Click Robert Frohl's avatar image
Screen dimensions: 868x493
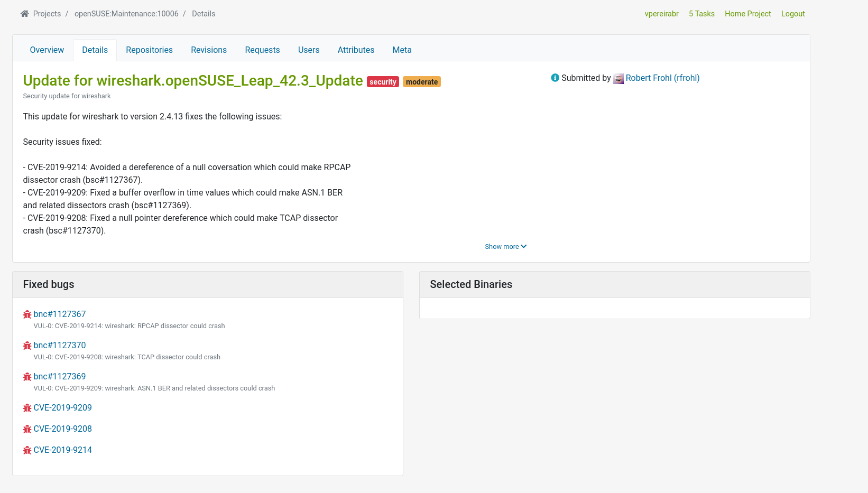pos(618,78)
